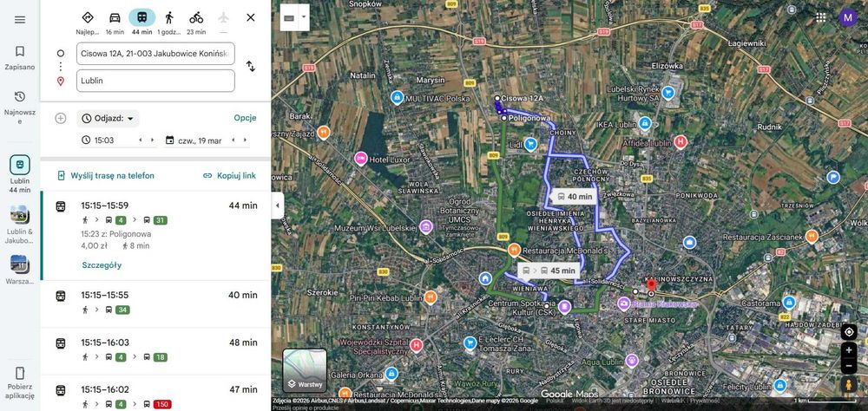This screenshot has width=868, height=411.
Task: Open the input tools keyboard dropdown
Action: pyautogui.click(x=304, y=17)
